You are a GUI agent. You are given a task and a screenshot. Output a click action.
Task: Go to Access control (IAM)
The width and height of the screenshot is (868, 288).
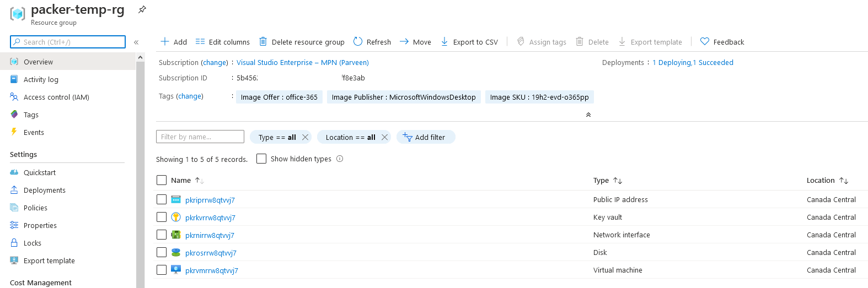point(56,97)
